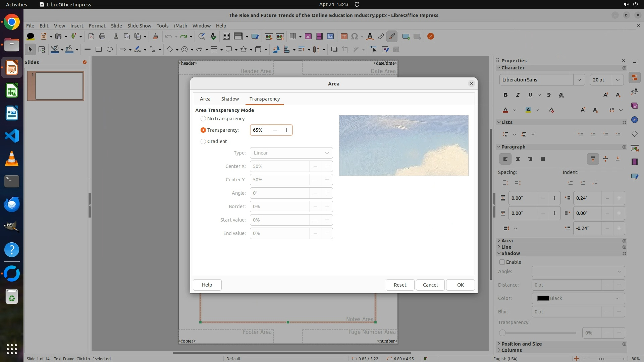This screenshot has width=644, height=362.
Task: Open the Liberation Sans font dropdown
Action: [579, 80]
